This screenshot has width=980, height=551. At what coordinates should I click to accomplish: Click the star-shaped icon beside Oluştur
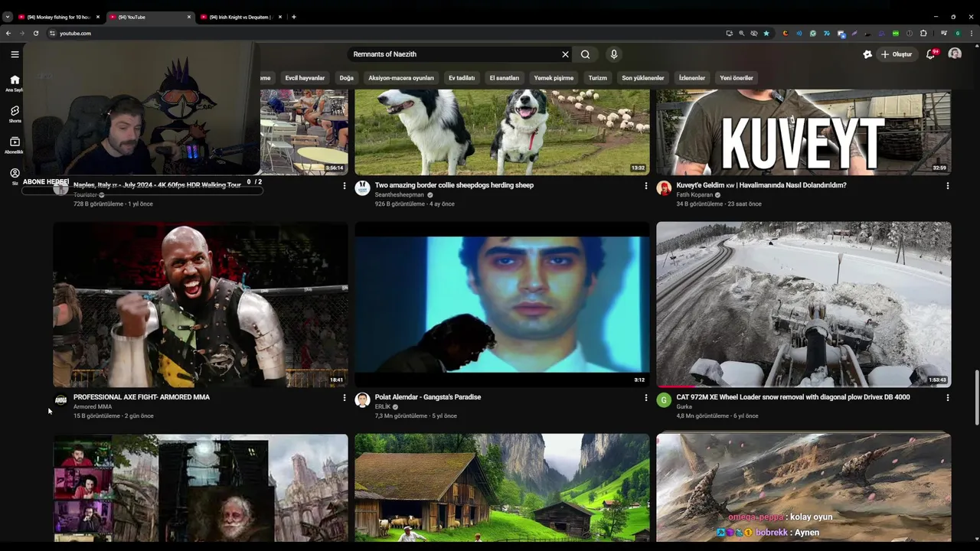(x=867, y=54)
